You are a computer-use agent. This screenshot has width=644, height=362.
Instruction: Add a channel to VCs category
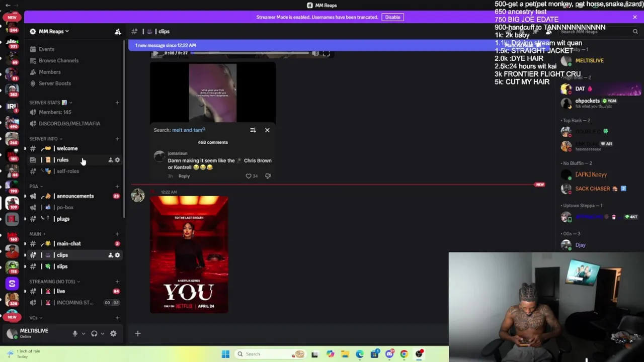coord(117,318)
